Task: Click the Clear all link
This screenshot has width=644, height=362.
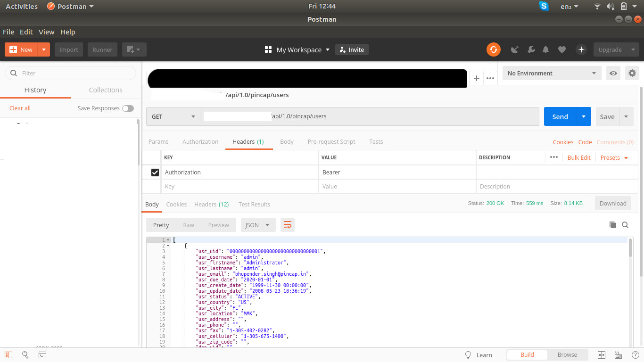Action: pos(20,108)
